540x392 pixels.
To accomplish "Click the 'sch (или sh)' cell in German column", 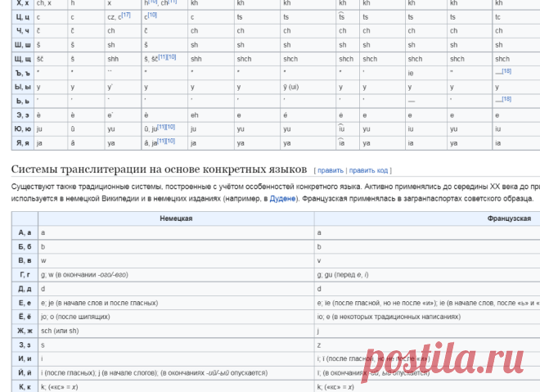I will tap(176, 331).
